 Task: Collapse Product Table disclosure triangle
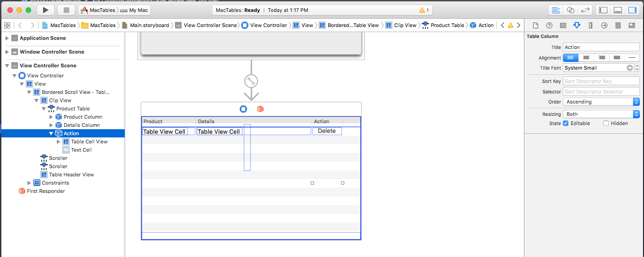tap(44, 109)
